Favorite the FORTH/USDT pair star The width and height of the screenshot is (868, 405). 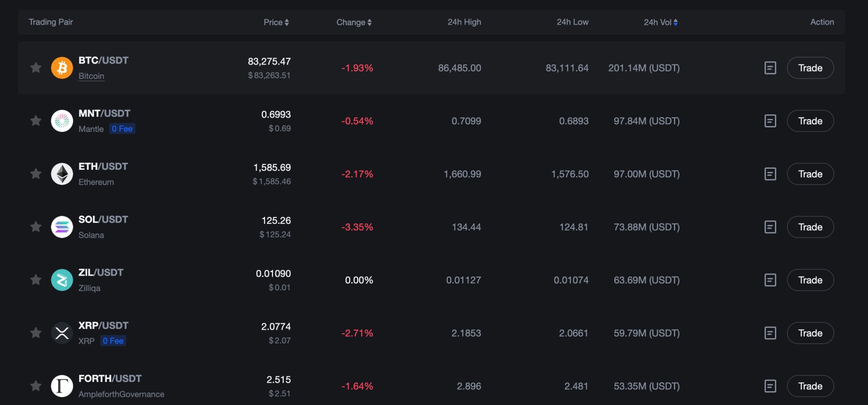pyautogui.click(x=35, y=386)
